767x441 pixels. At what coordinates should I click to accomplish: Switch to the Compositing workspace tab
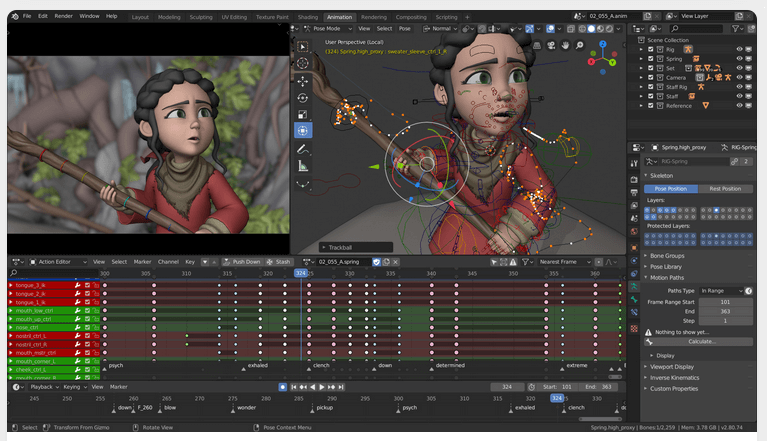tap(411, 17)
